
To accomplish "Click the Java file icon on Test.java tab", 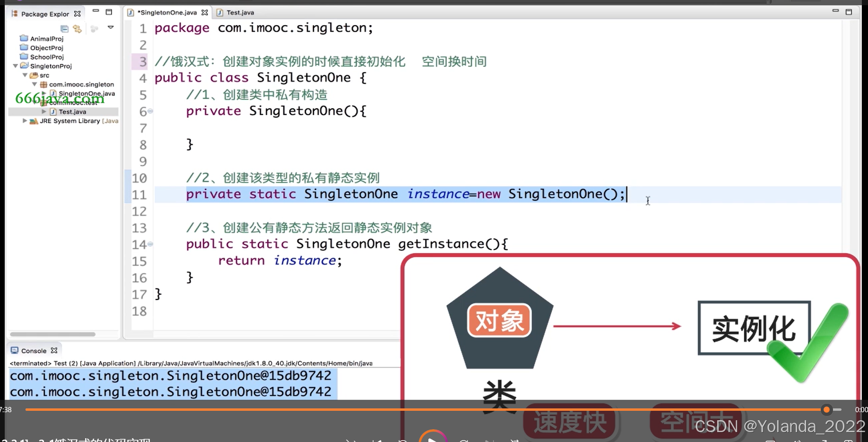I will coord(220,13).
